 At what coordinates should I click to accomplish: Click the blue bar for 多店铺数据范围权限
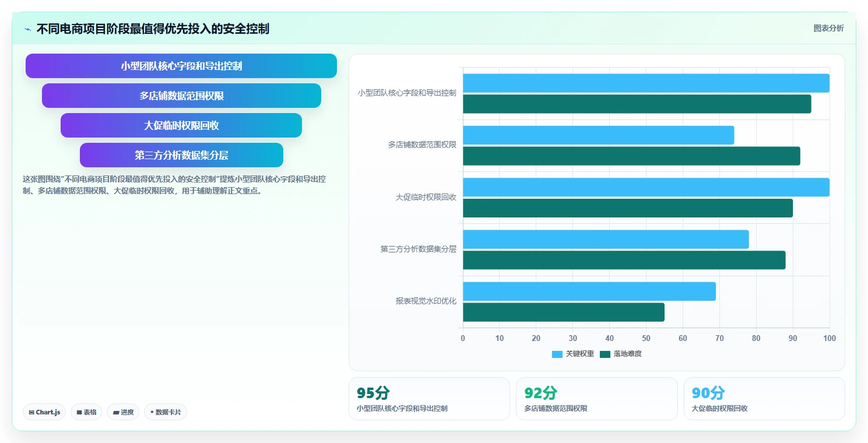[599, 135]
